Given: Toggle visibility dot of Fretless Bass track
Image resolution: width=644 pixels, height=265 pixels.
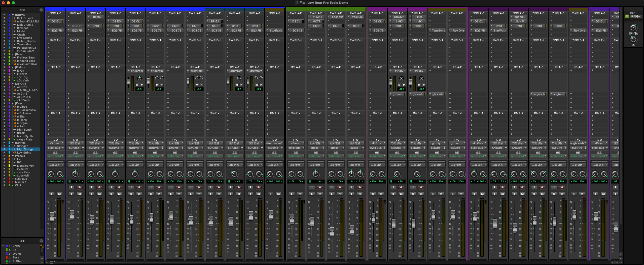Looking at the screenshot, I should tap(4, 57).
